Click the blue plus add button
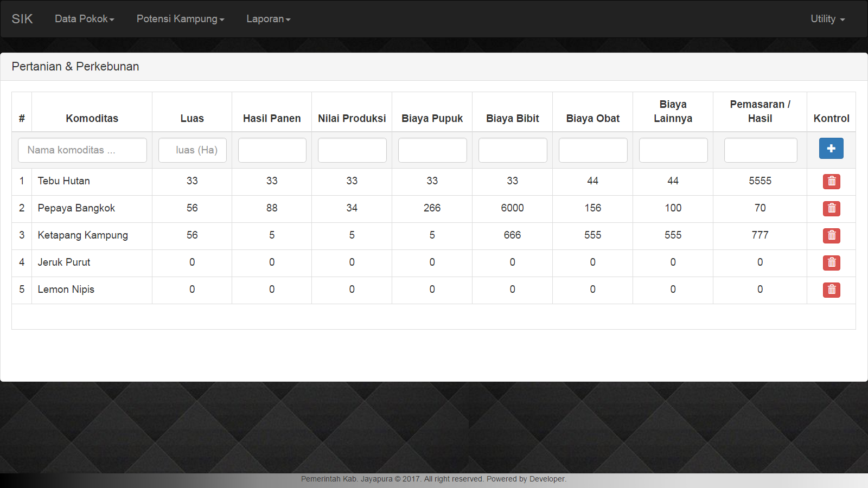 (x=831, y=149)
